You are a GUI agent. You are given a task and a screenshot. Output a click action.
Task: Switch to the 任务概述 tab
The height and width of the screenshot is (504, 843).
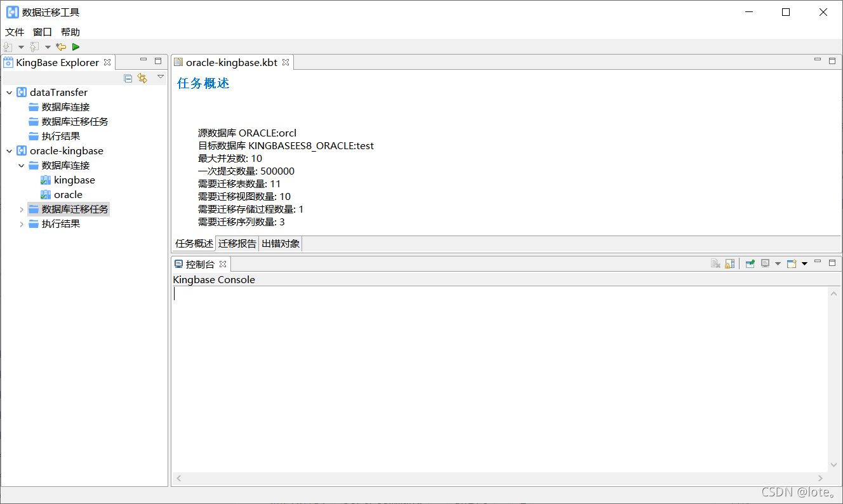(x=194, y=244)
